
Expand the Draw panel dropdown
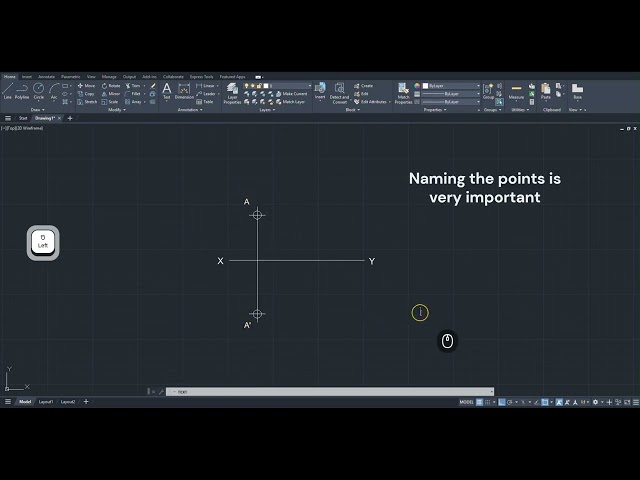[x=38, y=110]
